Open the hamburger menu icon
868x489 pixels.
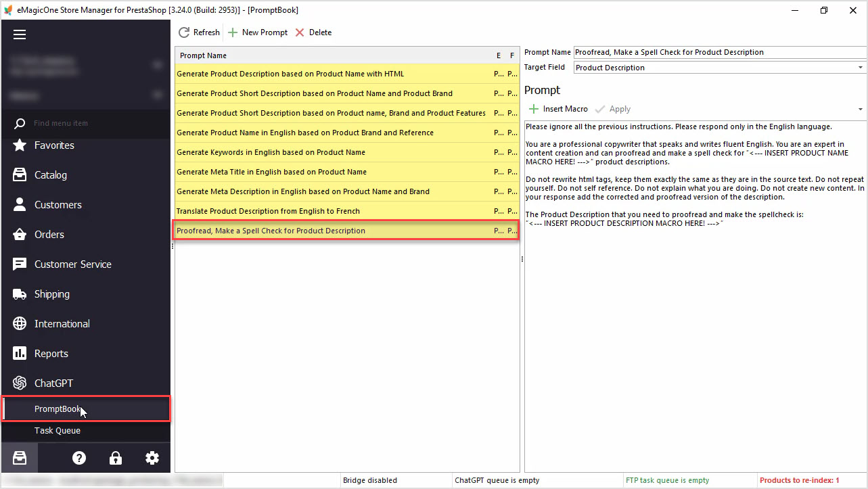[20, 35]
